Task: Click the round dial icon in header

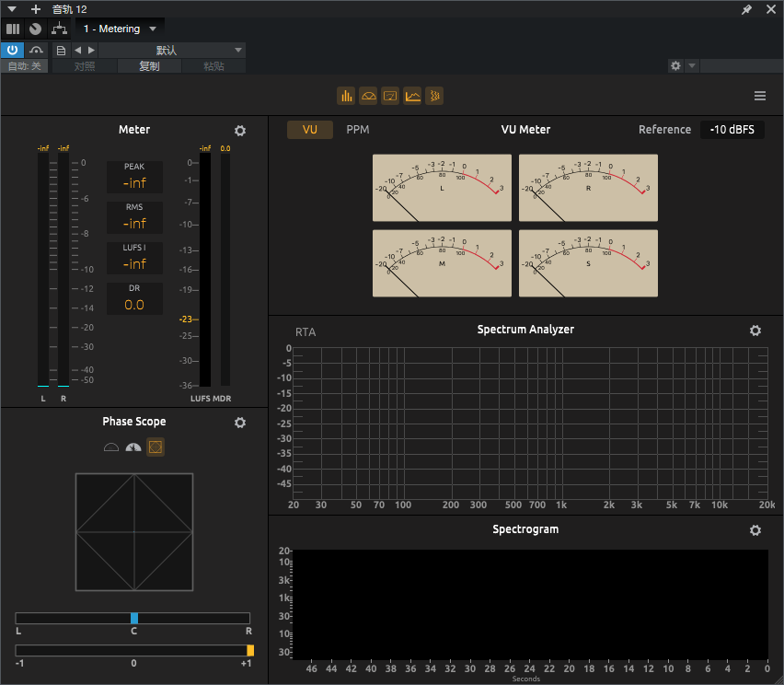Action: (x=36, y=29)
